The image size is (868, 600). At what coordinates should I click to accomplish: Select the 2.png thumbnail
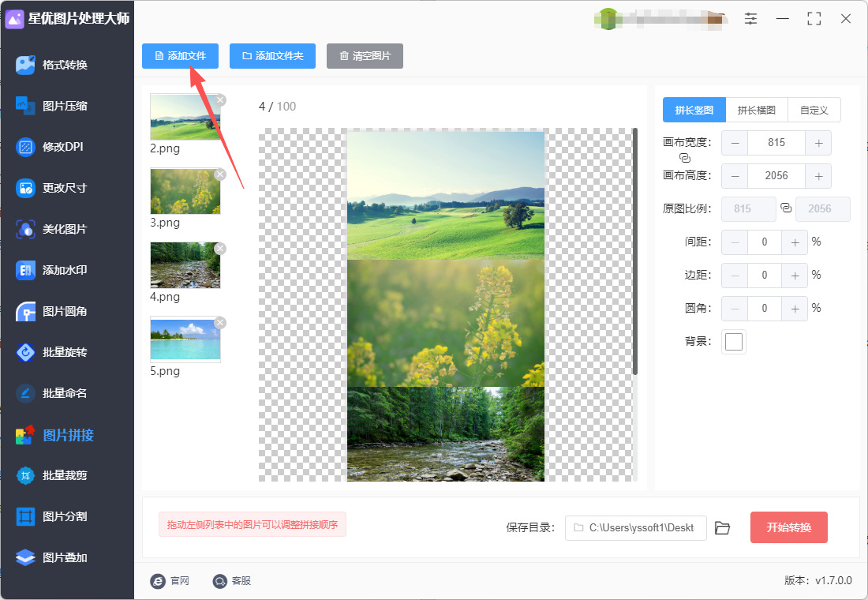[x=185, y=117]
